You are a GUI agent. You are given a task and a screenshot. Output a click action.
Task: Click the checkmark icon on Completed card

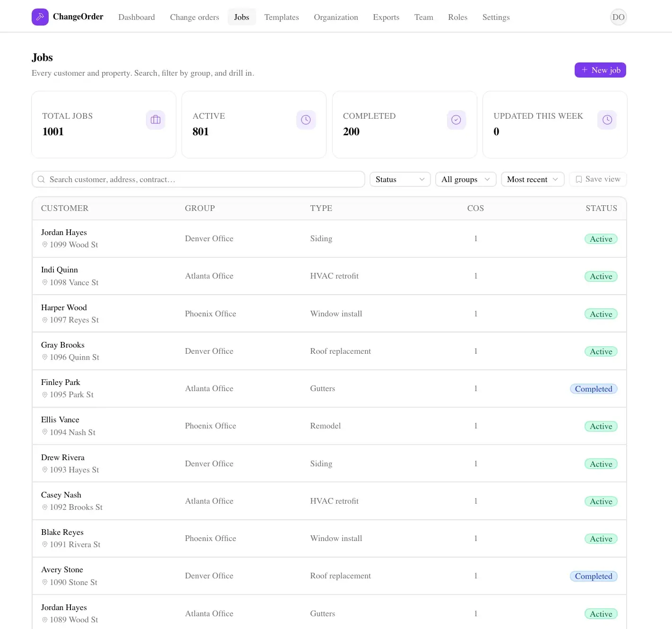point(456,120)
